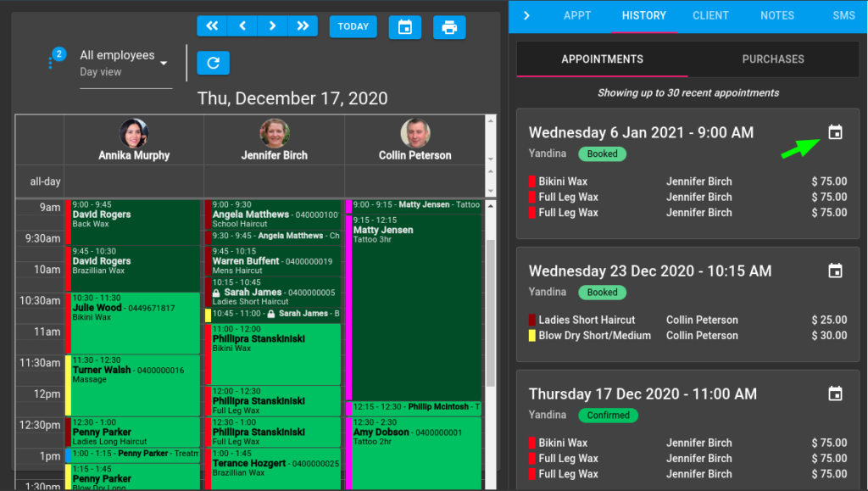Print the schedule using the printer icon

click(x=449, y=27)
